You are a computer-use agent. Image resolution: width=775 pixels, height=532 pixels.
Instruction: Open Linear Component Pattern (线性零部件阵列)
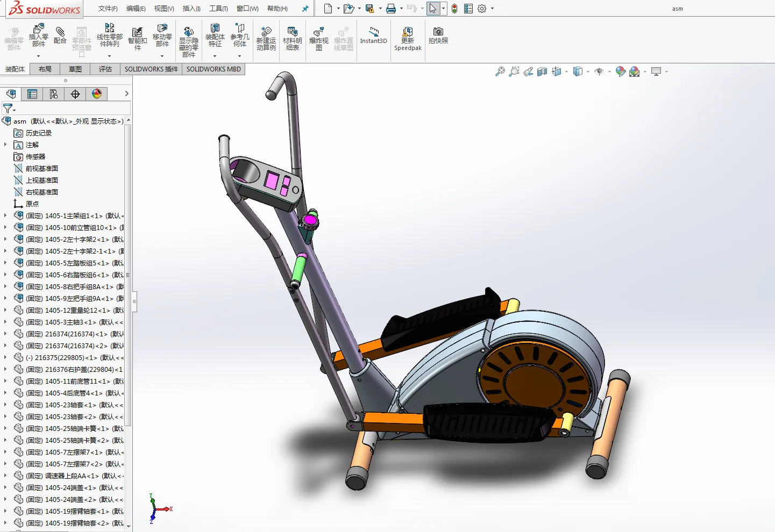click(110, 35)
